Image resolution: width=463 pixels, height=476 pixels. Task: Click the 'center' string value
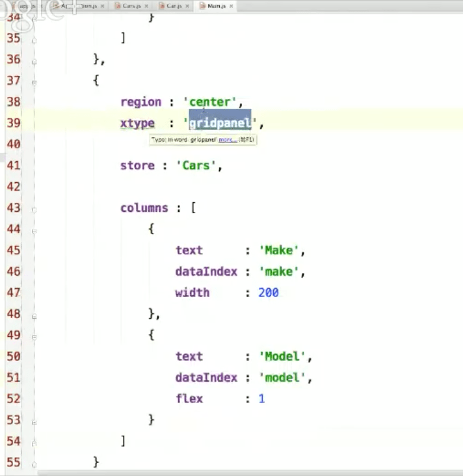pos(210,102)
